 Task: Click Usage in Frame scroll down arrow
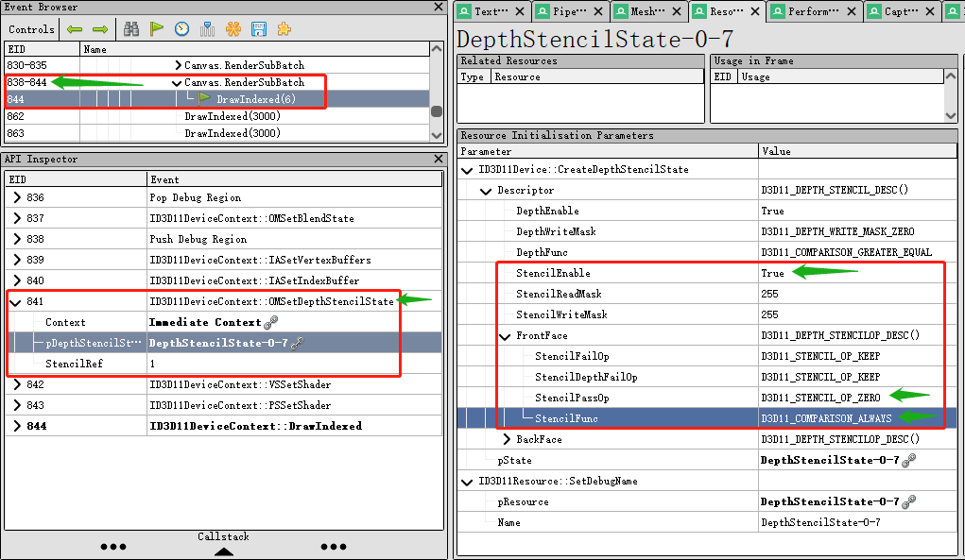pos(950,115)
